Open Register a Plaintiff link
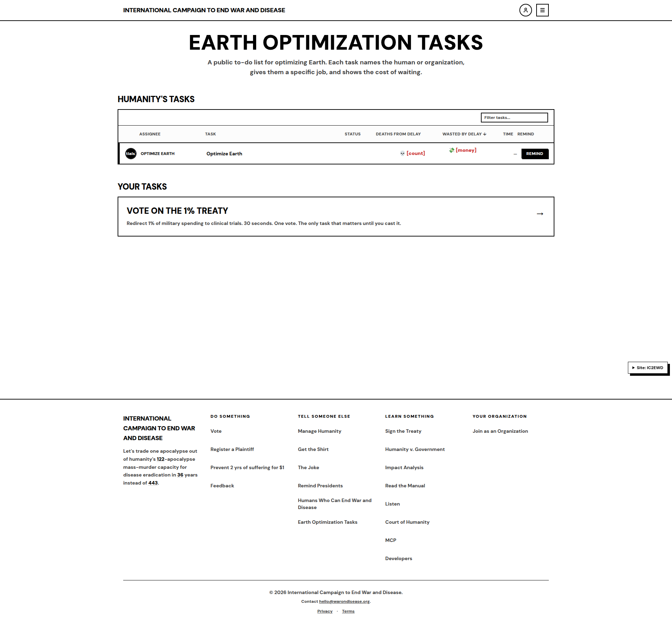 pos(232,449)
